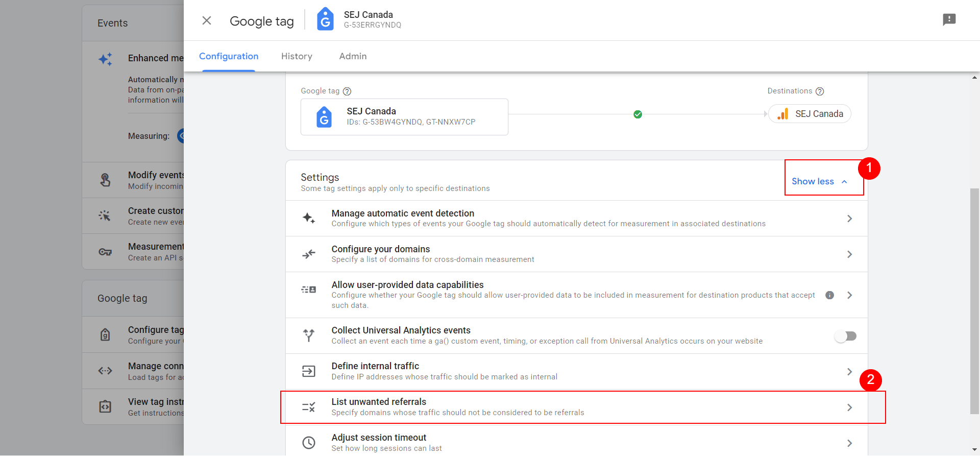
Task: Click the View tag instructions icon in background
Action: 105,407
